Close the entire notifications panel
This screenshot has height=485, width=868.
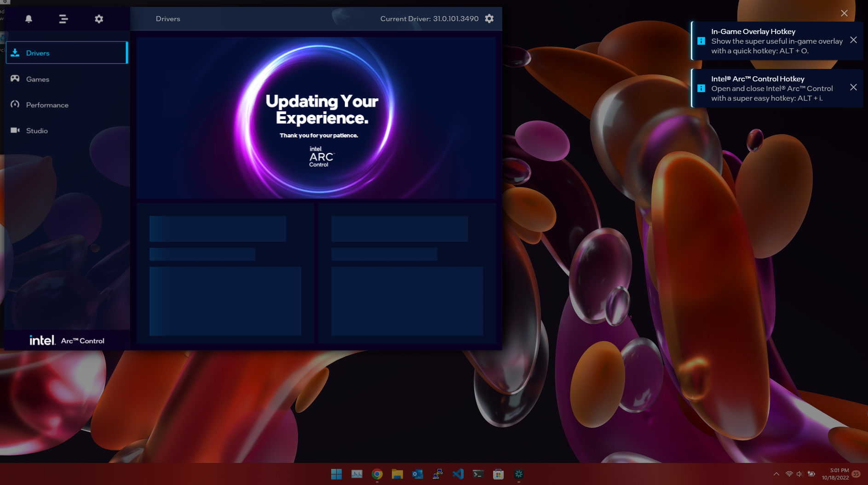tap(844, 13)
